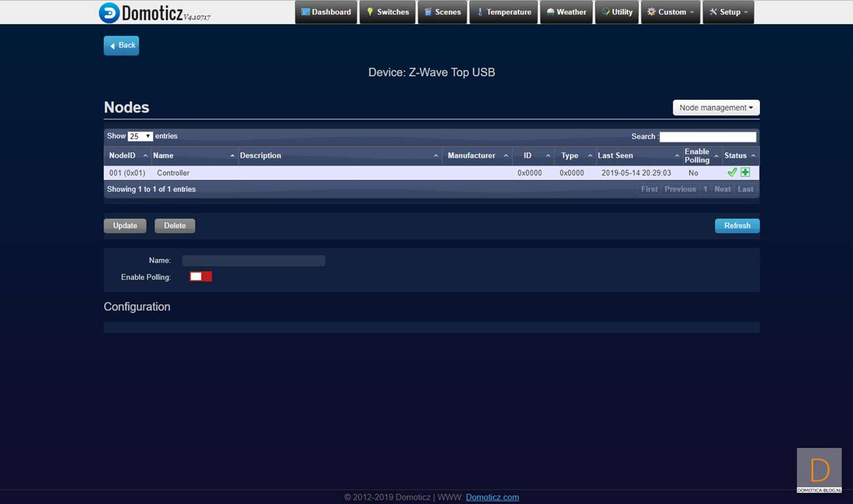Sort table by Last Seen column
Viewport: 853px width, 504px height.
coord(638,156)
